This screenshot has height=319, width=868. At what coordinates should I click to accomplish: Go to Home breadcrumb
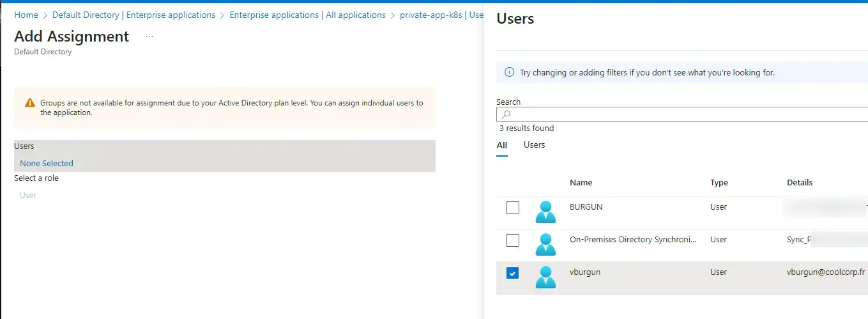[26, 15]
